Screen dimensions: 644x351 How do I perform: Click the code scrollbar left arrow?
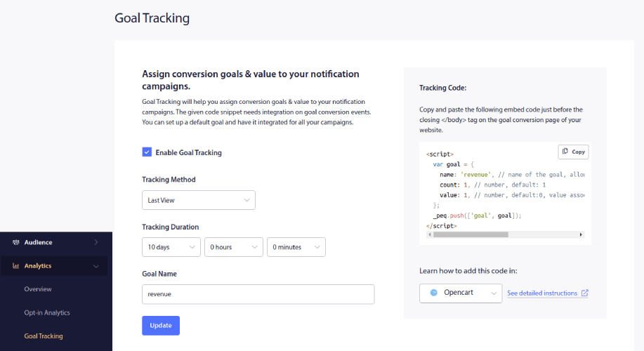430,234
